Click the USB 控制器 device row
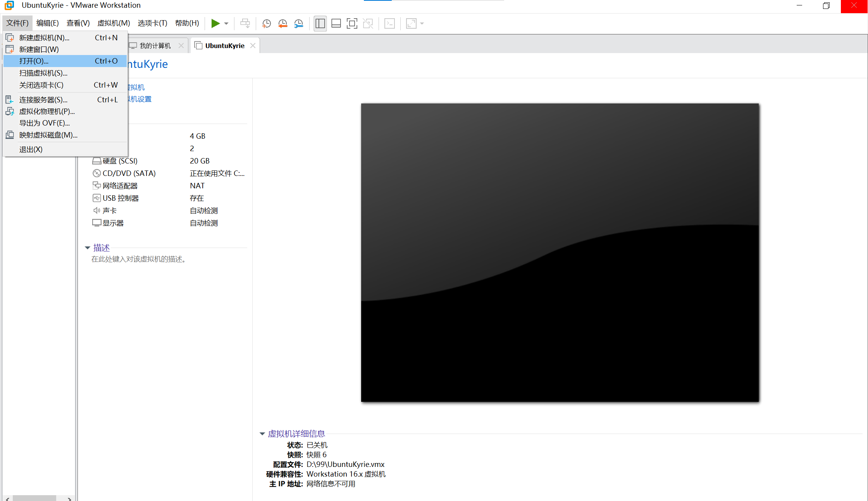Screen dimensions: 868x501 click(x=169, y=198)
